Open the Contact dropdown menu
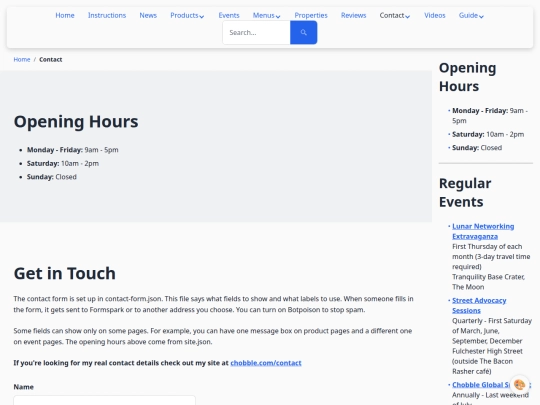540x405 pixels. pyautogui.click(x=395, y=15)
